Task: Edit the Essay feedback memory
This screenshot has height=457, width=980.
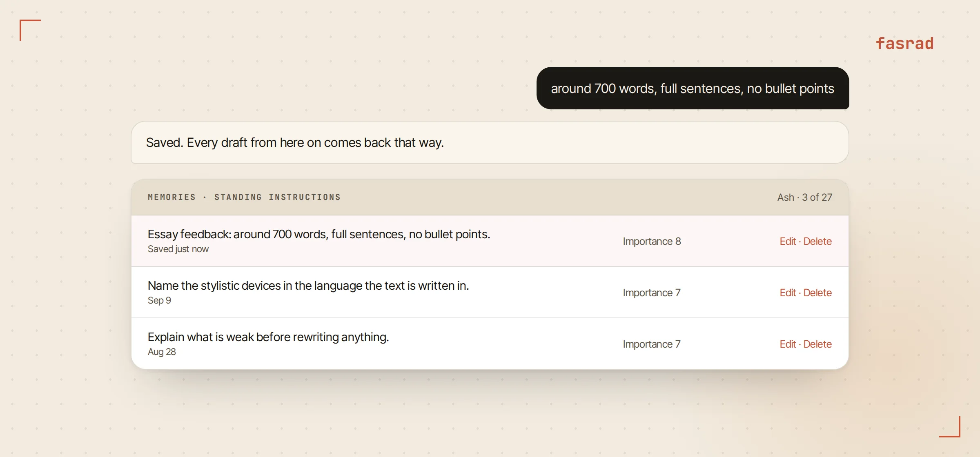Action: [788, 241]
